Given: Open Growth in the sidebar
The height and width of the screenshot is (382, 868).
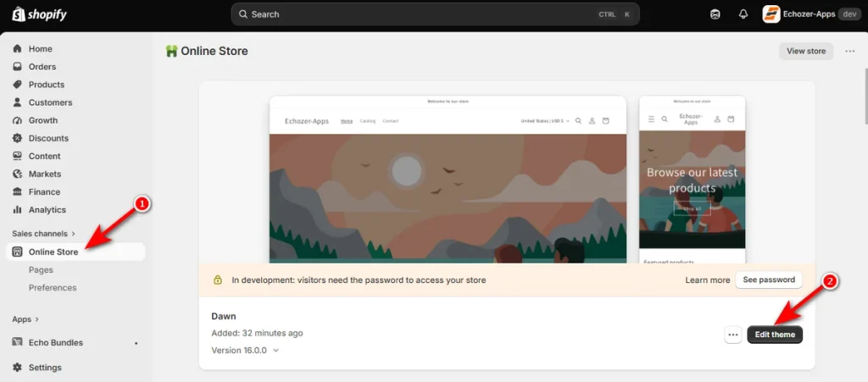Looking at the screenshot, I should click(x=43, y=120).
